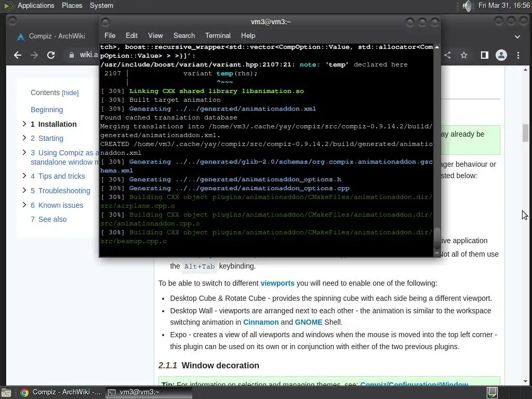Follow the Cinnamon link
Viewport: 532px width, 399px height.
(261, 322)
